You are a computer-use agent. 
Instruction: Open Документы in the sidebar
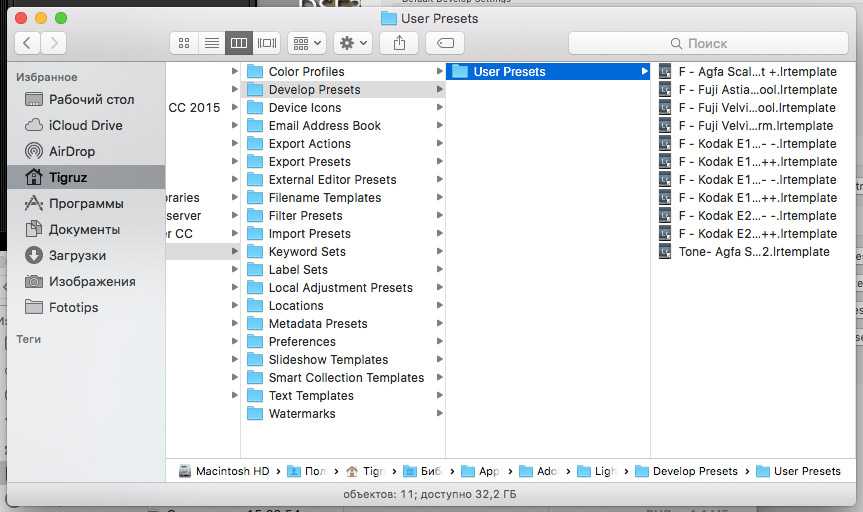click(x=84, y=229)
